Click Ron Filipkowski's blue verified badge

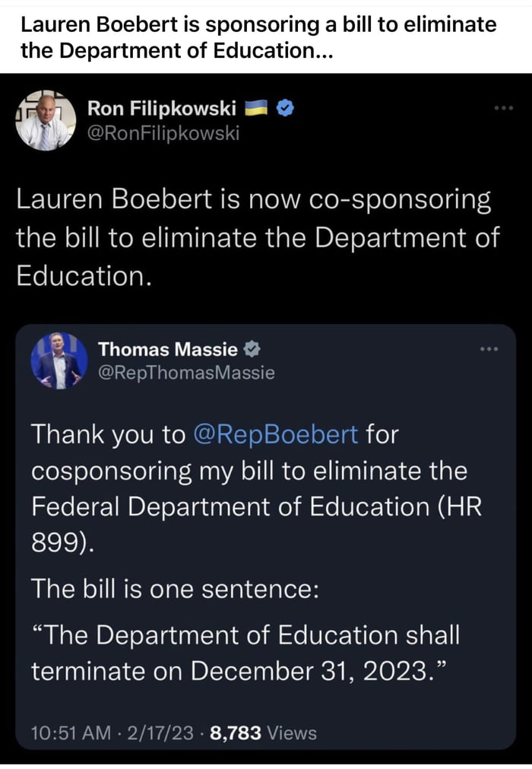(x=284, y=110)
